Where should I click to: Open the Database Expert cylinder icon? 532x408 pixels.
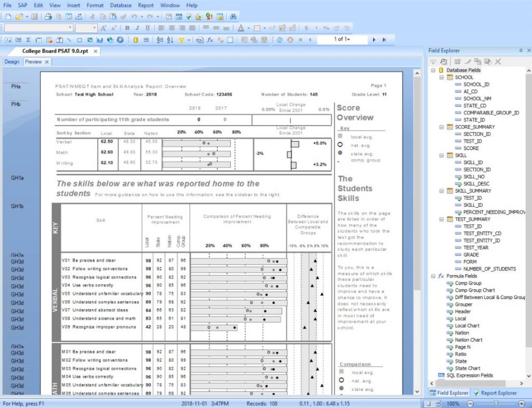coord(135,39)
